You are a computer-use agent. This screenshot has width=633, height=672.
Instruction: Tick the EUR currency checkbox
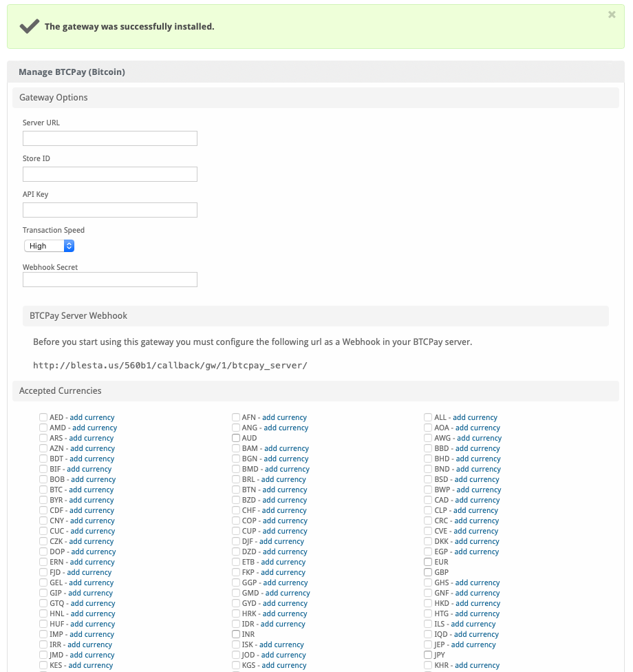[x=428, y=562]
